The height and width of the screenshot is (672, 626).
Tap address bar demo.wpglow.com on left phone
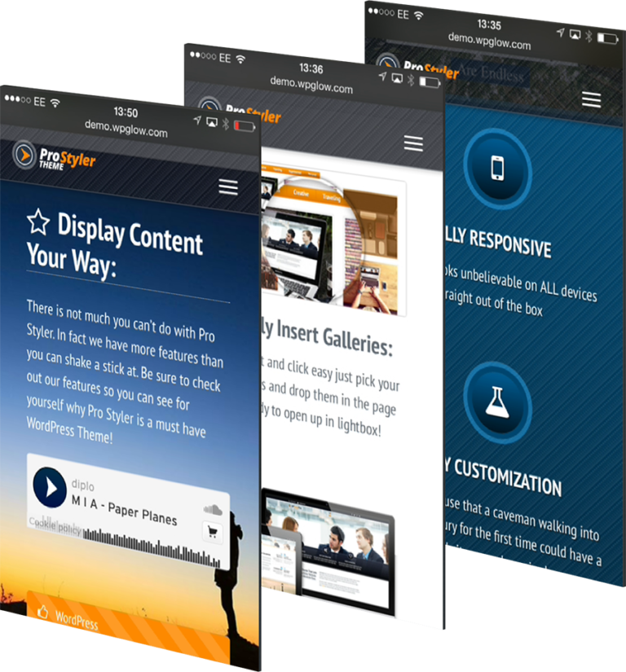point(126,129)
